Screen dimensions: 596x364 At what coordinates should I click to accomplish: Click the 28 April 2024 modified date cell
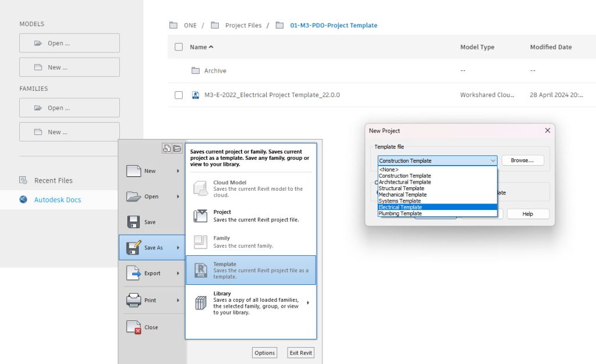[x=556, y=95]
